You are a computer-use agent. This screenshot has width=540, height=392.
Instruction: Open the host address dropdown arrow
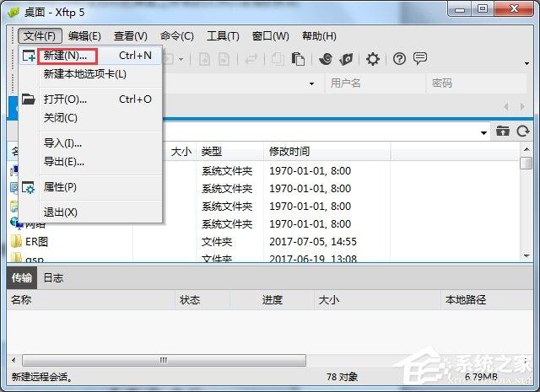tap(311, 83)
